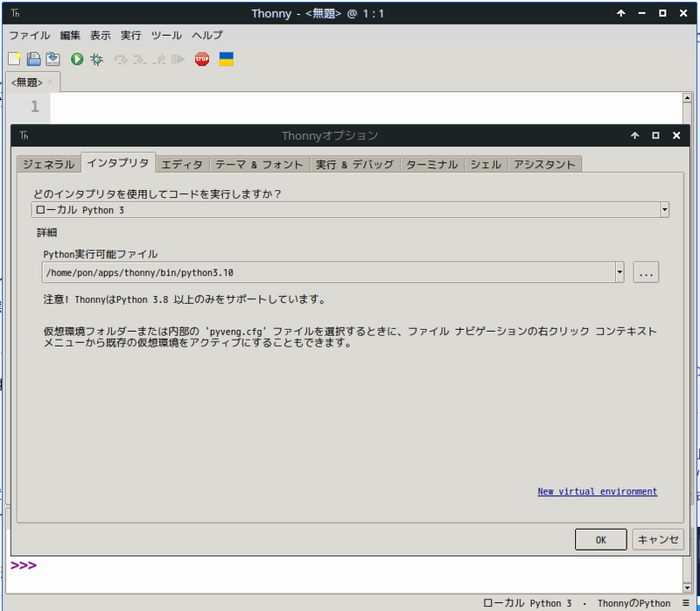Click ローカル Python 3 in status bar
This screenshot has width=700, height=611.
[x=528, y=603]
